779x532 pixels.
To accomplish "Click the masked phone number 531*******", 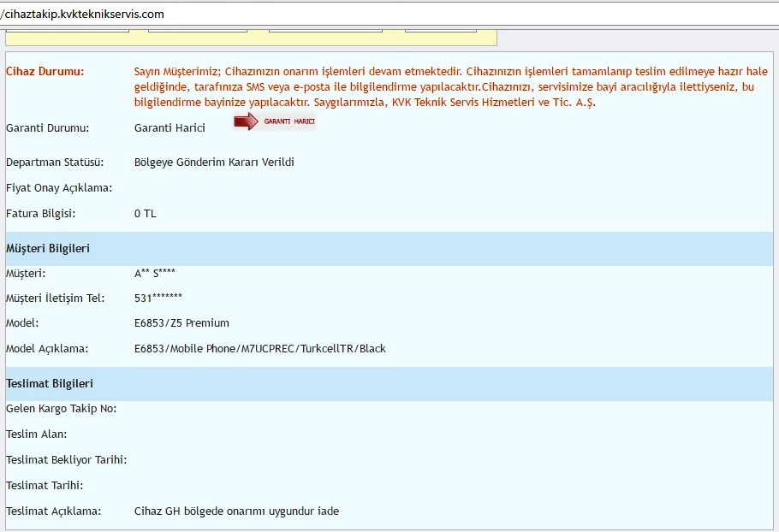I will 158,298.
